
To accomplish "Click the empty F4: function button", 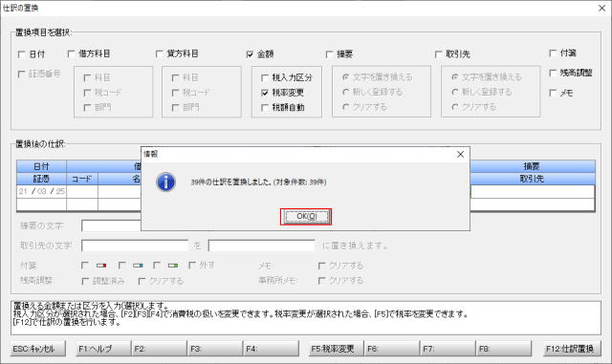I will click(272, 349).
